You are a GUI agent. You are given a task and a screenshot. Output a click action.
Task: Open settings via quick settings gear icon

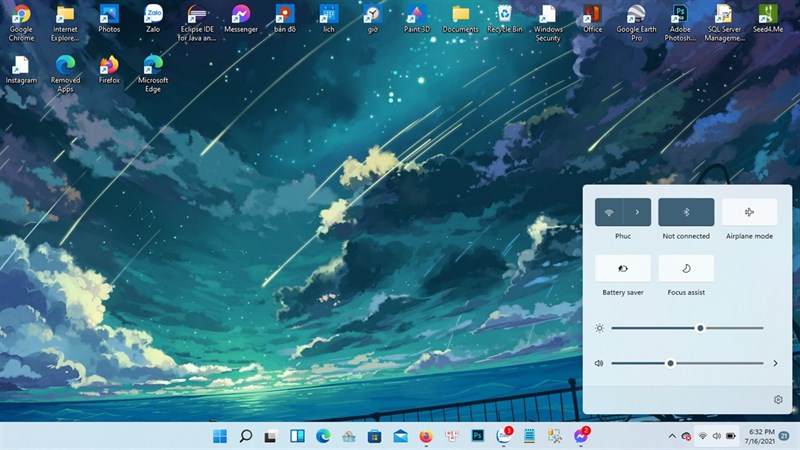pos(778,400)
